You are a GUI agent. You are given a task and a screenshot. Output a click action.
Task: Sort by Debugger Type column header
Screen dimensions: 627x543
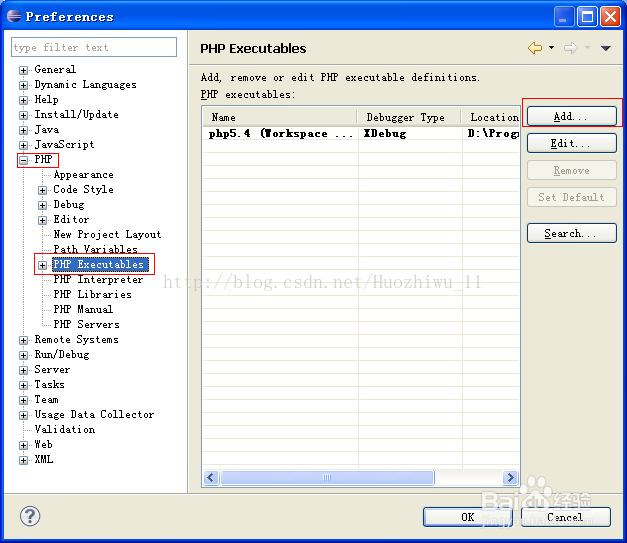[409, 117]
